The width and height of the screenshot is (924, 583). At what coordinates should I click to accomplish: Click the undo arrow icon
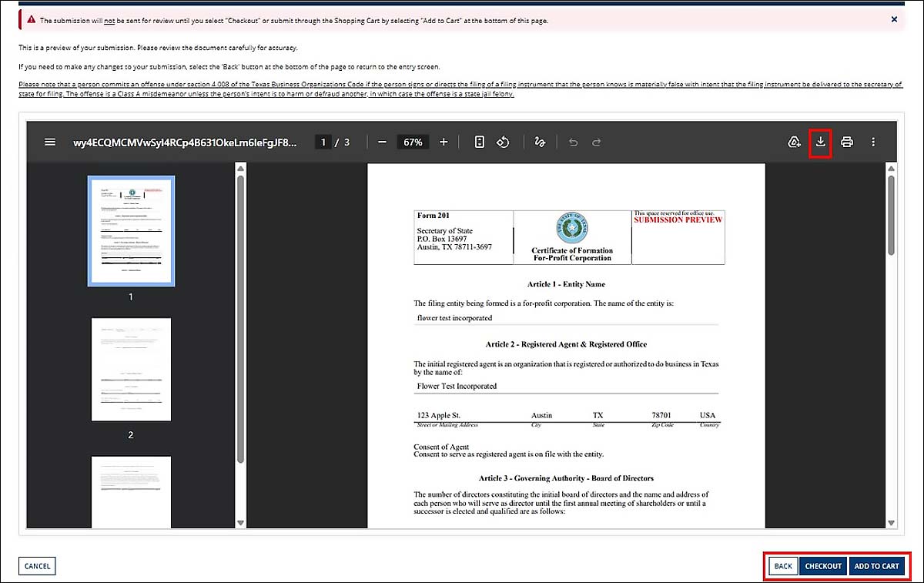(573, 142)
